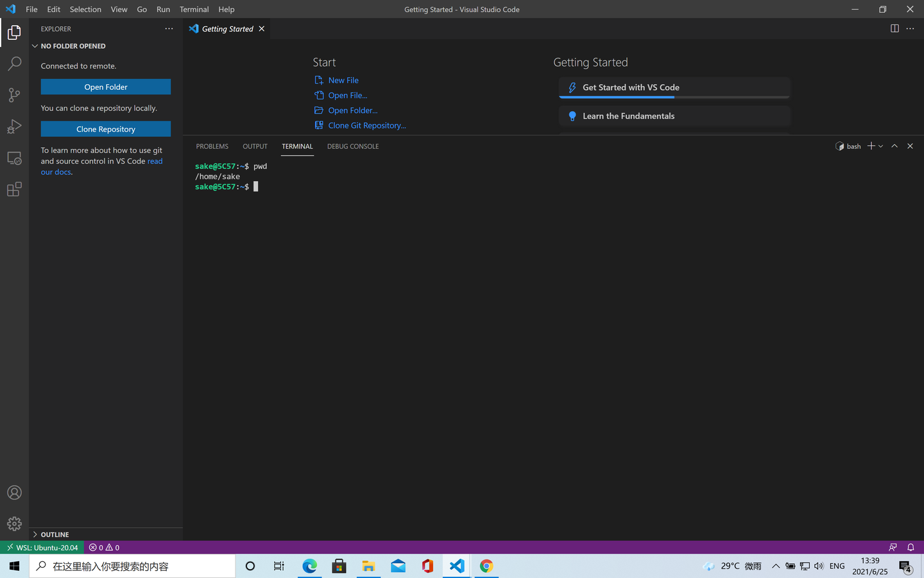Screen dimensions: 924x578
Task: Open the Run and Debug view
Action: click(x=14, y=126)
